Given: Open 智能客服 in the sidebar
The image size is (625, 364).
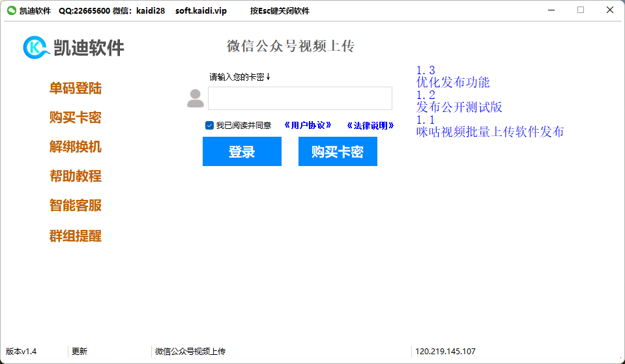Looking at the screenshot, I should 76,206.
